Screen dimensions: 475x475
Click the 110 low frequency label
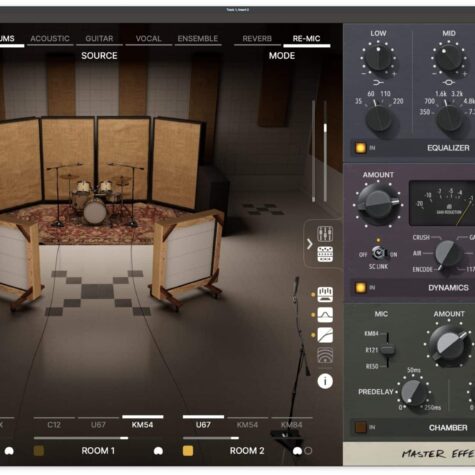pyautogui.click(x=385, y=94)
